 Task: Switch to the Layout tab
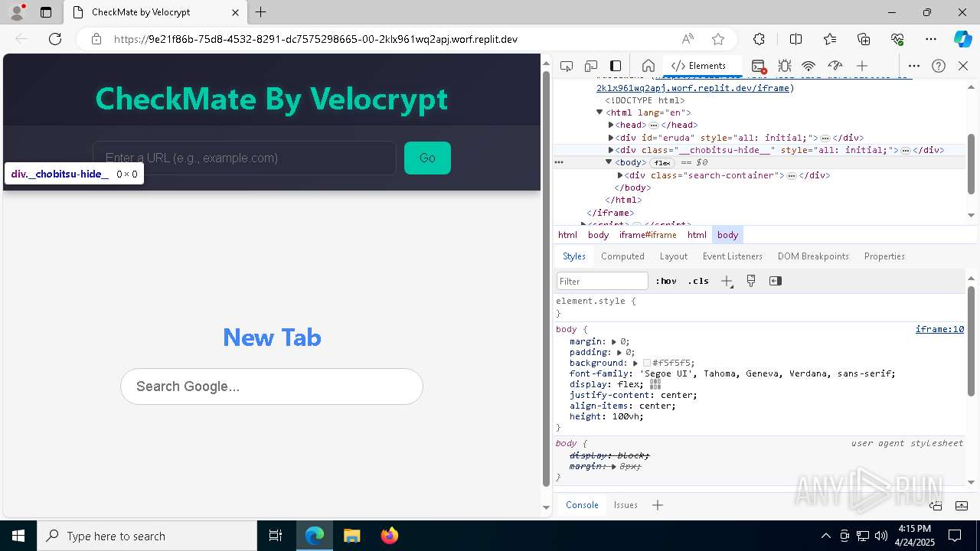point(674,256)
